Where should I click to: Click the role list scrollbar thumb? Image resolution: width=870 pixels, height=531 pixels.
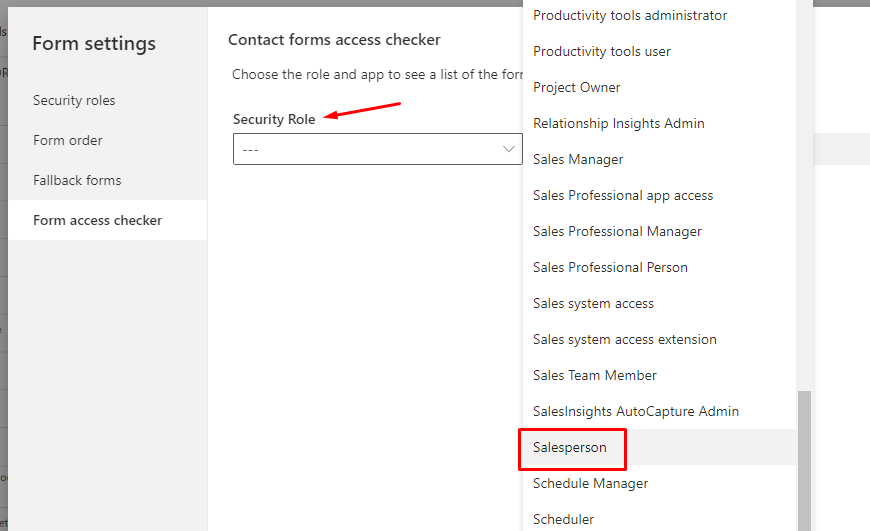804,461
